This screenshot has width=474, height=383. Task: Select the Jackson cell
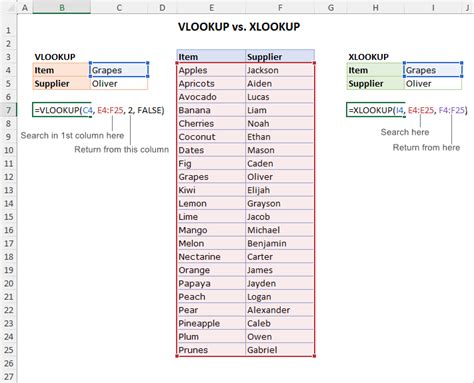280,70
